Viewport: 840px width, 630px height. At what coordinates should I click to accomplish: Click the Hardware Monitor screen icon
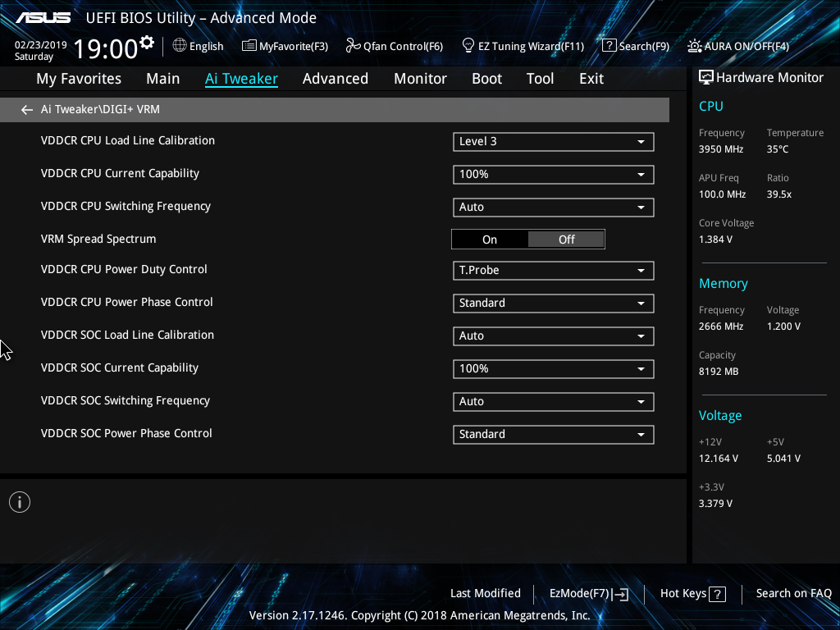[x=706, y=78]
